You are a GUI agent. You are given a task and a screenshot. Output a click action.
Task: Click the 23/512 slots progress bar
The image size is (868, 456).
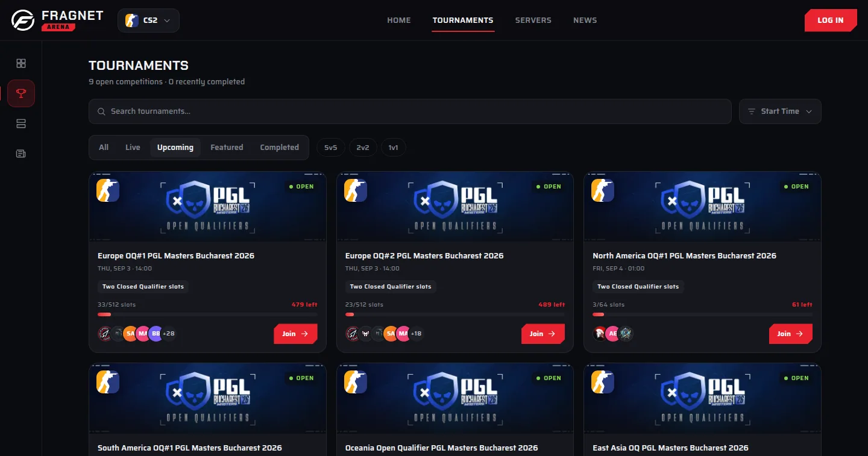coord(455,314)
